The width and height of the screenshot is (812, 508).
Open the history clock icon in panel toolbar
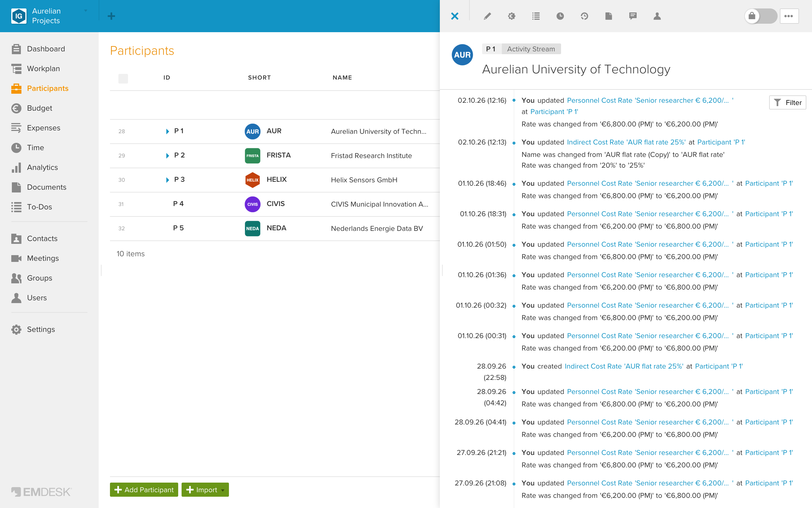pyautogui.click(x=584, y=16)
